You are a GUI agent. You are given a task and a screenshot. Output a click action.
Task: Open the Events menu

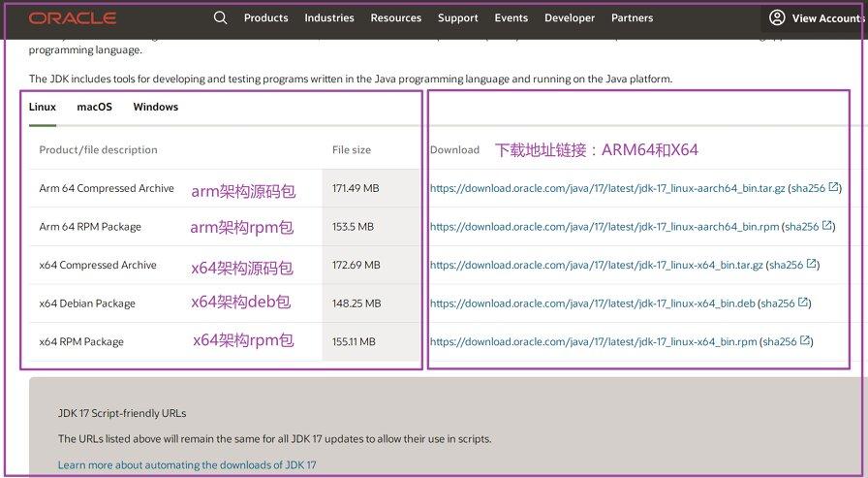coord(511,17)
